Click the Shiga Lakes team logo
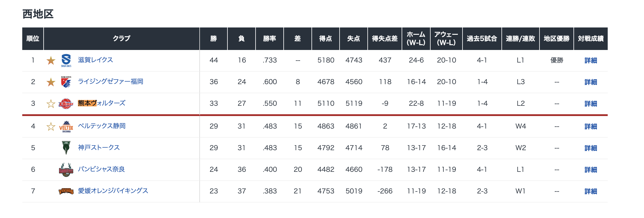644x218 pixels. click(x=66, y=60)
